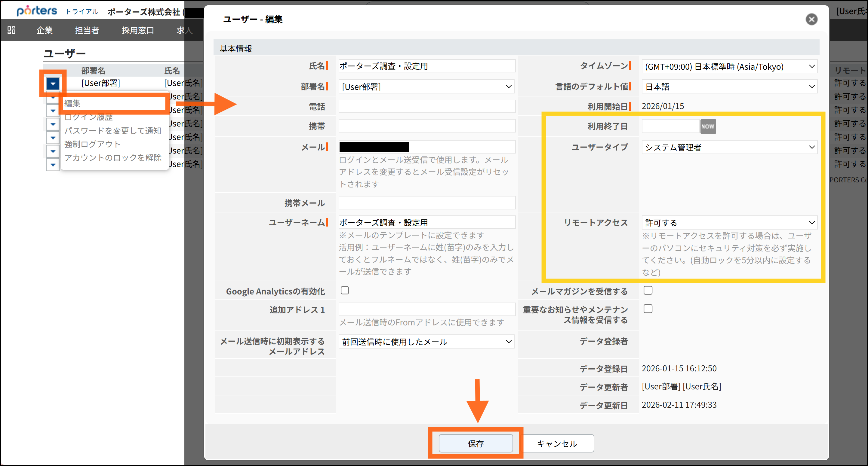This screenshot has height=466, width=868.
Task: Open the 企業 navigation menu
Action: pyautogui.click(x=45, y=30)
